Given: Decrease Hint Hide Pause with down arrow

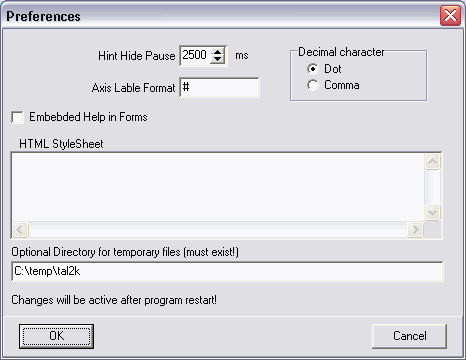Looking at the screenshot, I should [x=217, y=59].
